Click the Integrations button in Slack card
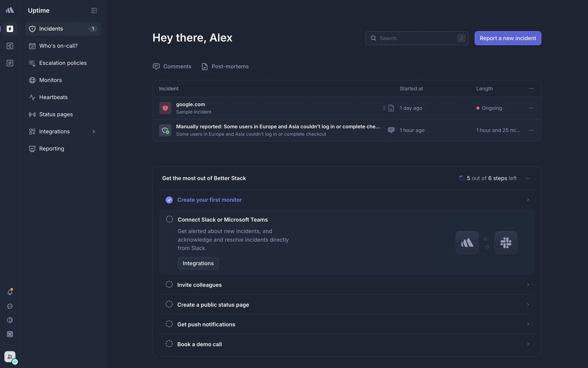The width and height of the screenshot is (588, 368). pyautogui.click(x=198, y=263)
